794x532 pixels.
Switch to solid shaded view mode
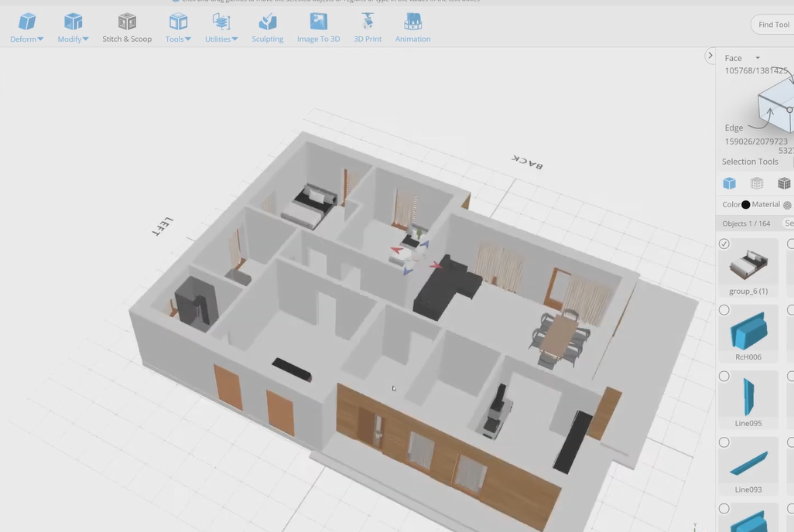[x=729, y=183]
